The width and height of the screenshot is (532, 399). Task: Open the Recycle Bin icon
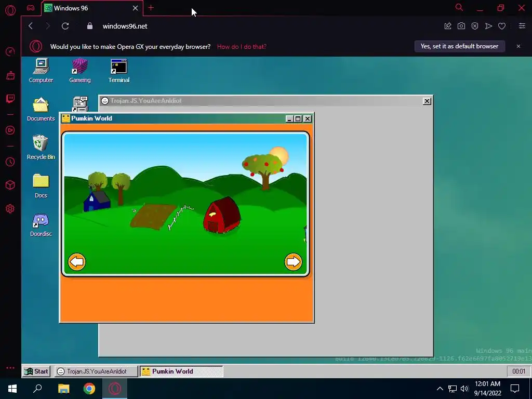[x=41, y=147]
